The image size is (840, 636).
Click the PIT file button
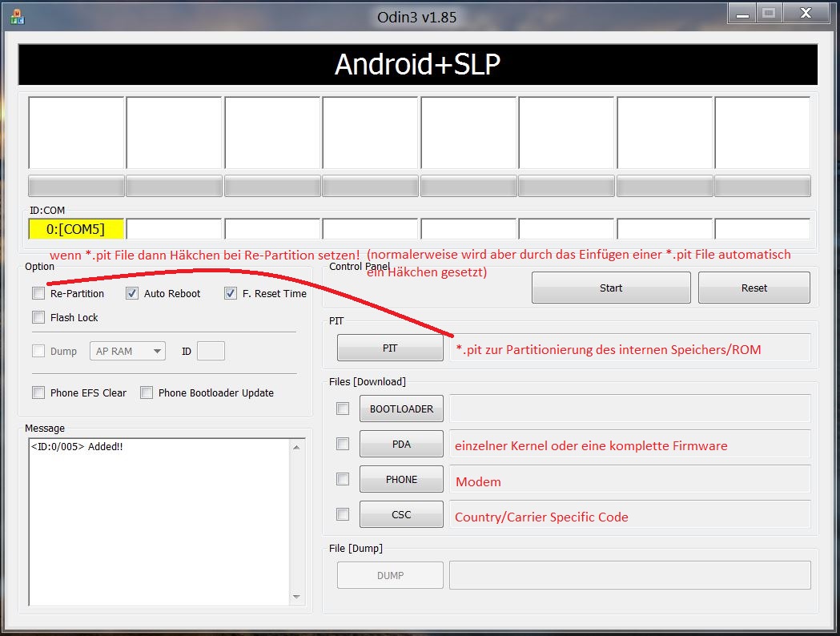click(390, 348)
